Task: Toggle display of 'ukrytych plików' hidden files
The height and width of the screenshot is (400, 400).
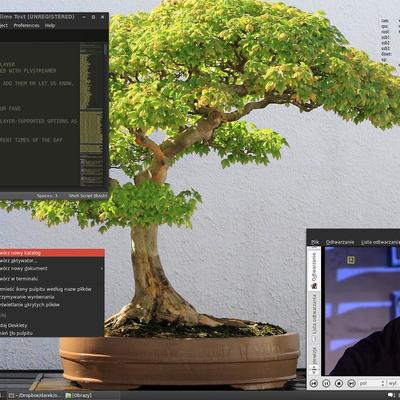Action: click(52, 305)
